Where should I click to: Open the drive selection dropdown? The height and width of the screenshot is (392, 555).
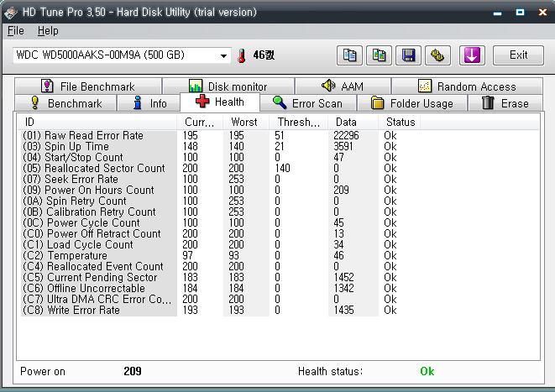tap(223, 55)
